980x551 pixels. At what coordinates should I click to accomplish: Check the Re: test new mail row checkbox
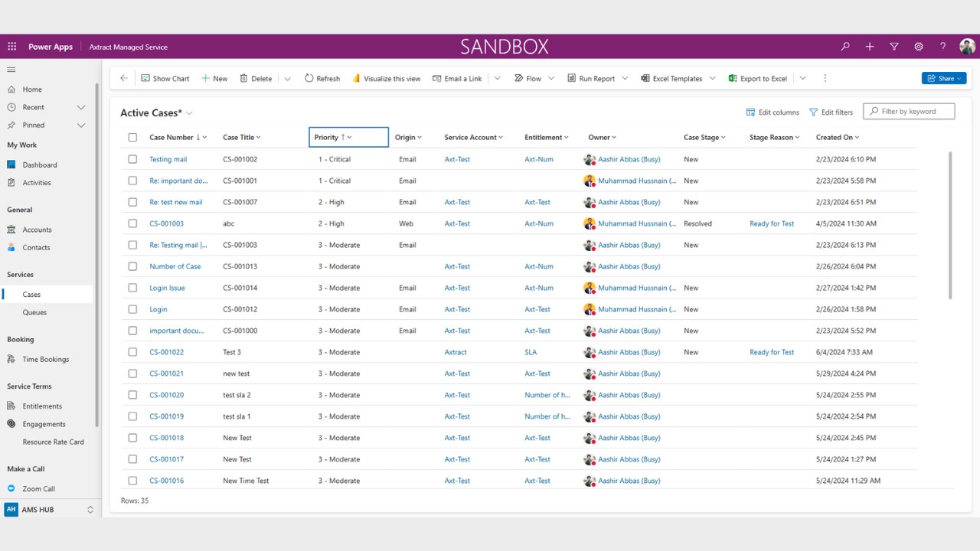point(132,202)
